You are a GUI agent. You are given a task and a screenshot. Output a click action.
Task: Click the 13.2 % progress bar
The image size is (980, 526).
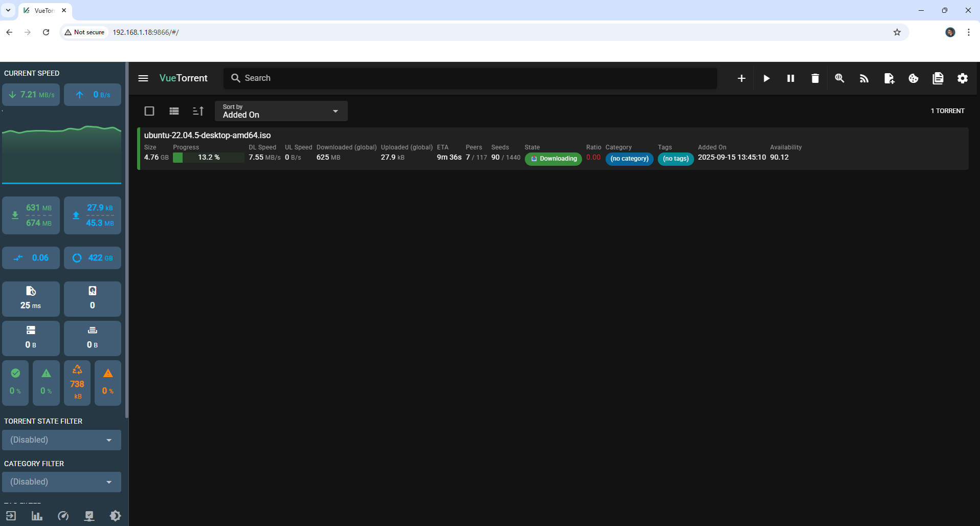[x=208, y=157]
